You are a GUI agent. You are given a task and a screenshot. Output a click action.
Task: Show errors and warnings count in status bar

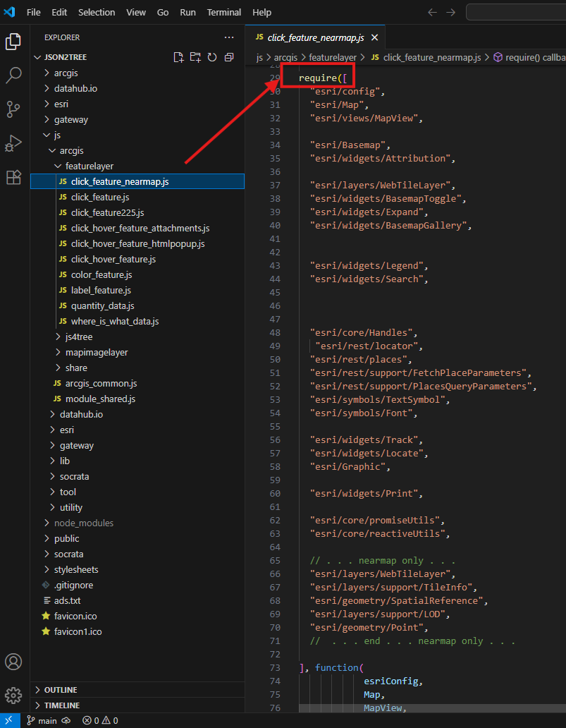(100, 720)
